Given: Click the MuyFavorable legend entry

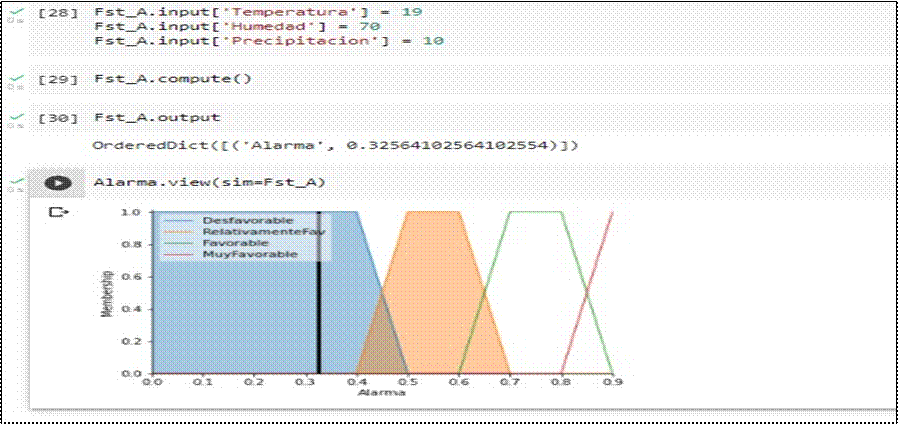Looking at the screenshot, I should [x=249, y=254].
